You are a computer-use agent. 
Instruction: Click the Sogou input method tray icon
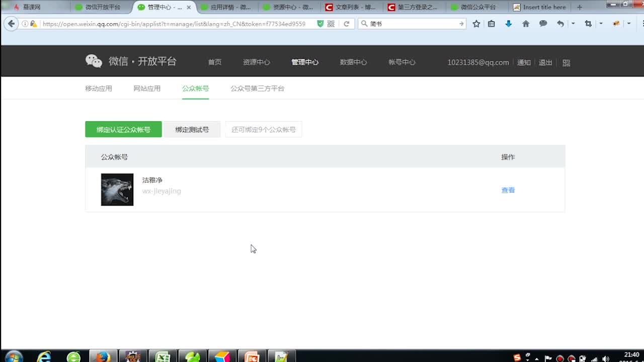click(x=517, y=358)
